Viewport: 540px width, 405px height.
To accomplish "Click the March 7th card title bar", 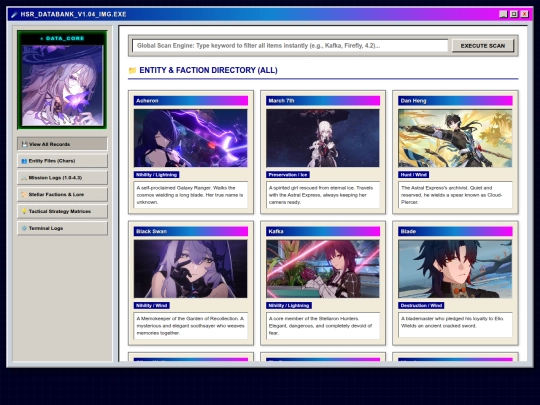I will point(323,101).
